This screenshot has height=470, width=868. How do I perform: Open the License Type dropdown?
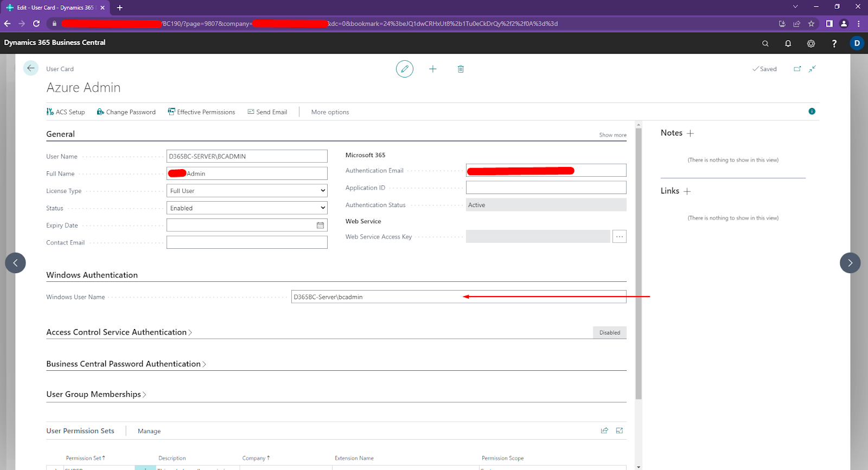click(x=247, y=191)
